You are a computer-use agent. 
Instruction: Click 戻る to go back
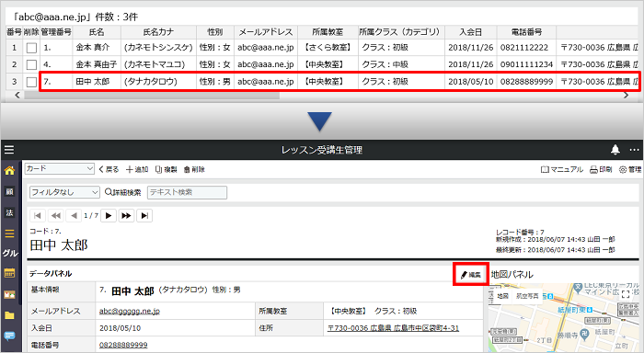[x=109, y=169]
